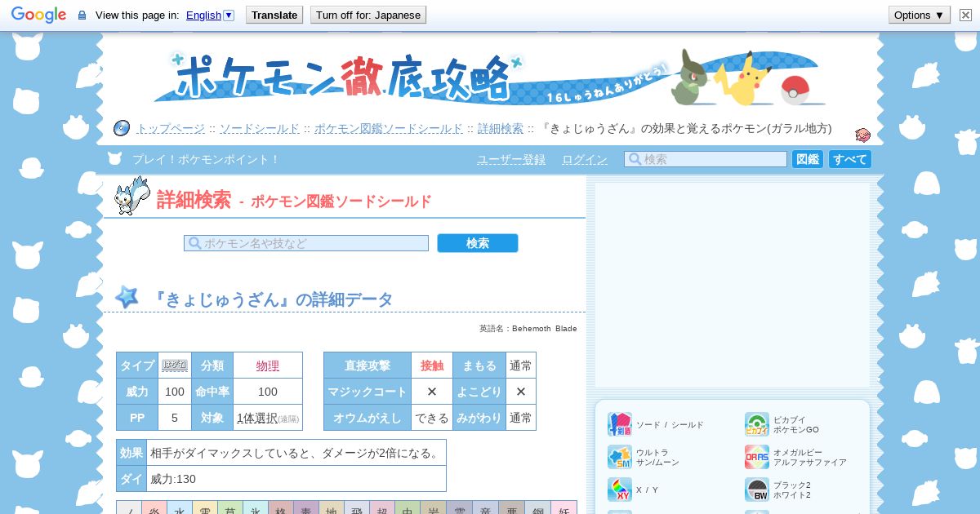
Task: Open the ブラック2 ホワイト2 text link
Action: point(792,490)
